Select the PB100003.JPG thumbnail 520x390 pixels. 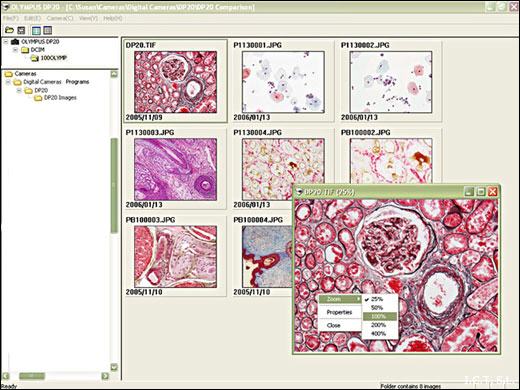pyautogui.click(x=175, y=257)
